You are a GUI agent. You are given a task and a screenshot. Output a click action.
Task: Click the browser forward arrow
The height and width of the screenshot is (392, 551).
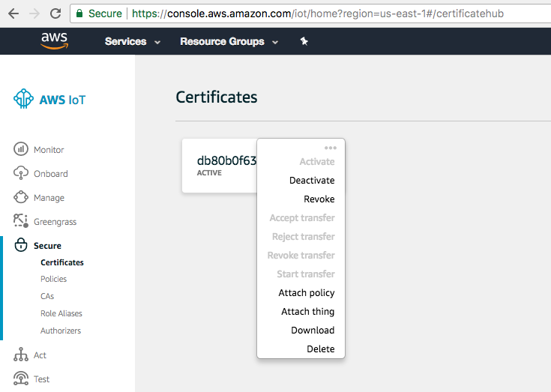coord(34,13)
